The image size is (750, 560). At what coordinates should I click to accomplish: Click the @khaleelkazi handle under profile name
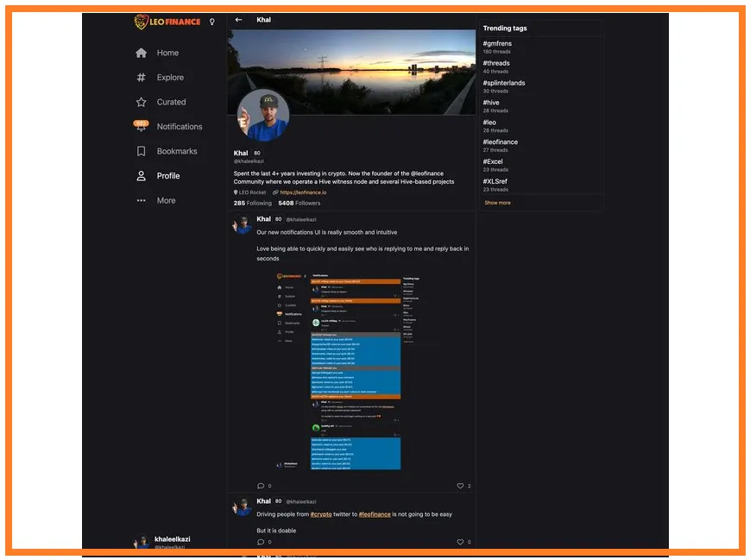click(249, 161)
